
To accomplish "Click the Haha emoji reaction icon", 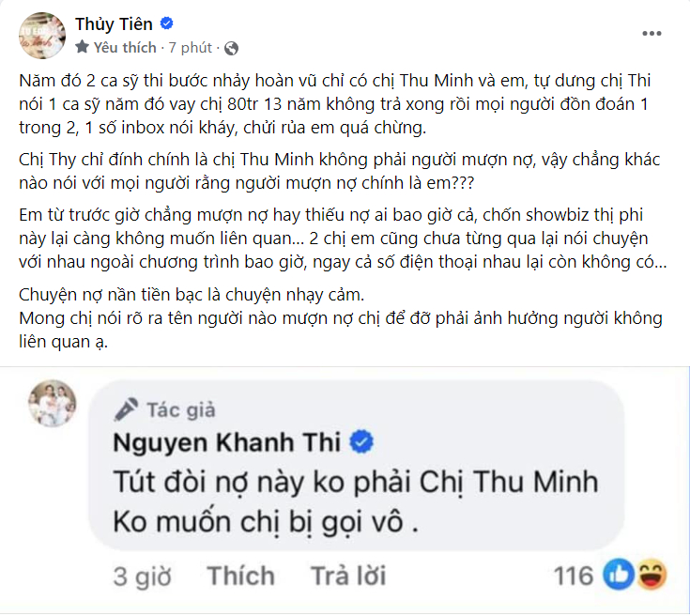I will click(x=648, y=575).
